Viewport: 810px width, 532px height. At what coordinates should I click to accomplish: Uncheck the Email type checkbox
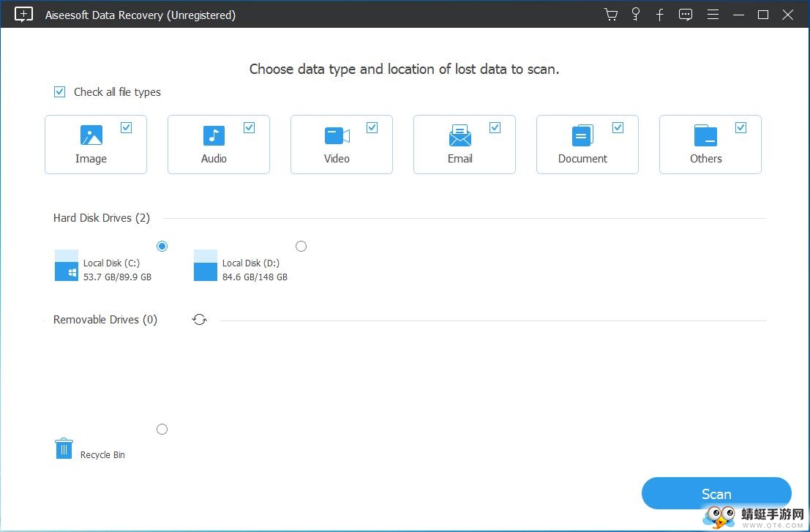click(495, 127)
